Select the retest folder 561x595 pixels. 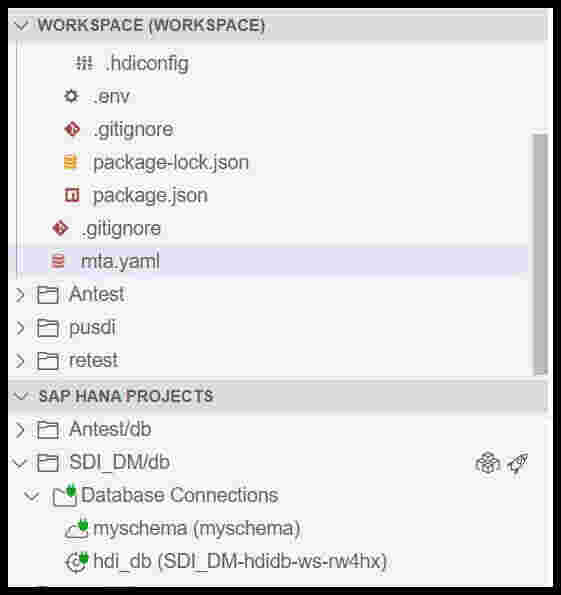[93, 360]
